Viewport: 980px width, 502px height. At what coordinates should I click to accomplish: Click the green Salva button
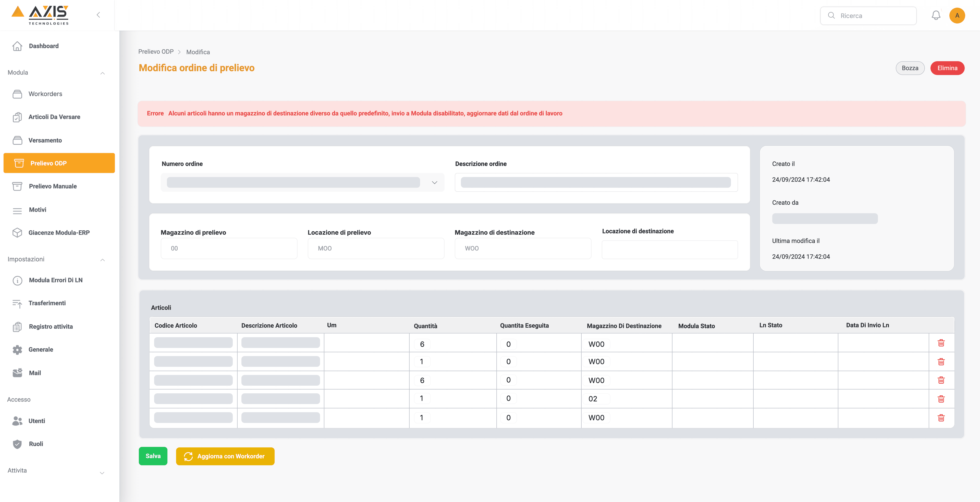click(x=153, y=456)
